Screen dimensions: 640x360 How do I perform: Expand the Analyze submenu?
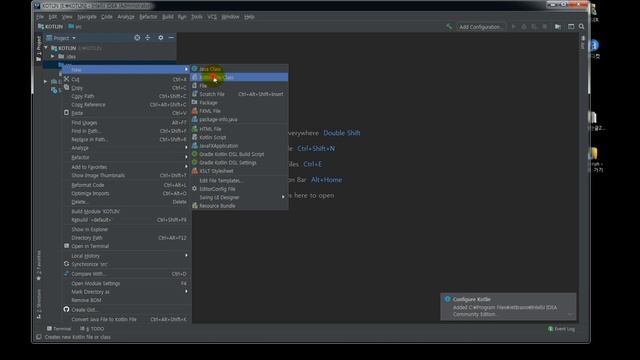point(186,148)
